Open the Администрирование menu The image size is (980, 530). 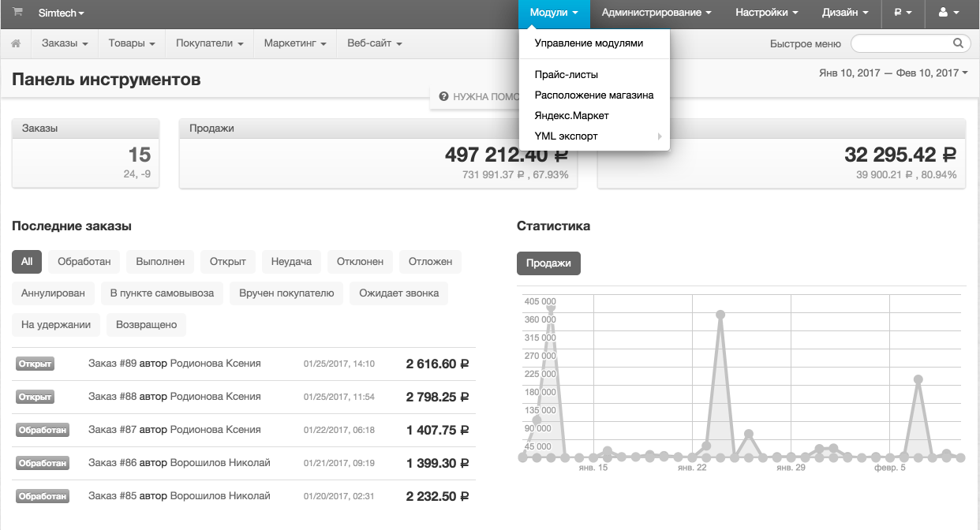[x=656, y=13]
